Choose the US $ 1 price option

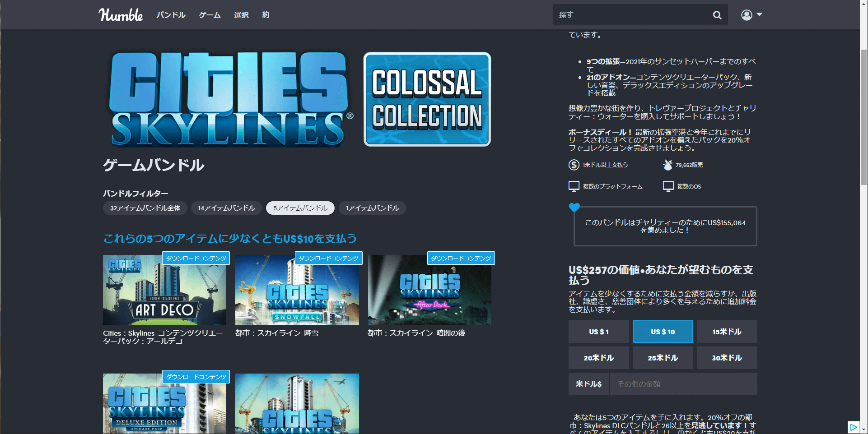598,332
